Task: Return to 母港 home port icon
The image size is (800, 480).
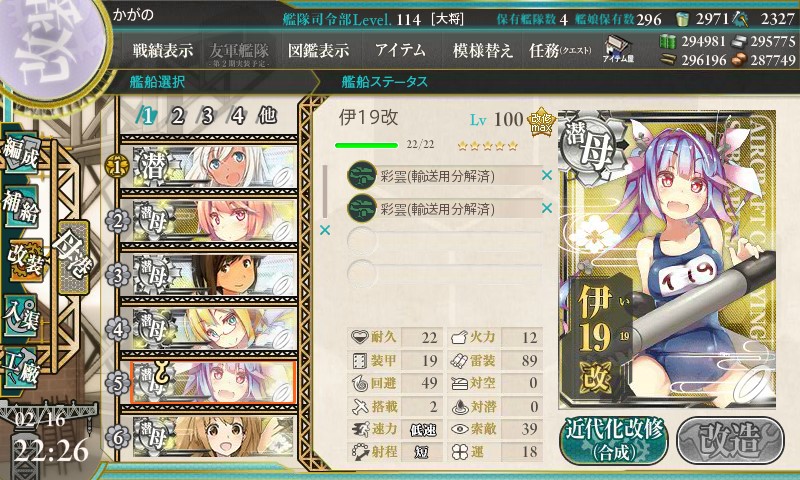Action: point(73,257)
